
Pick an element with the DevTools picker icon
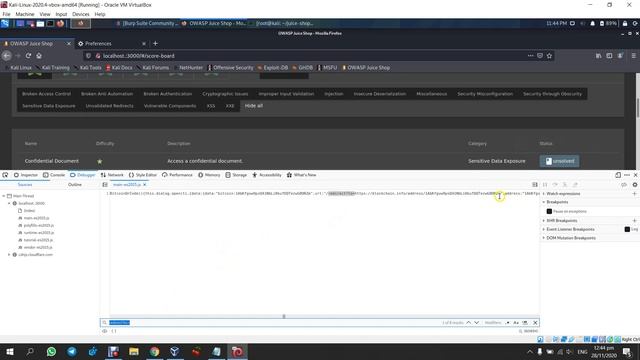(5, 175)
